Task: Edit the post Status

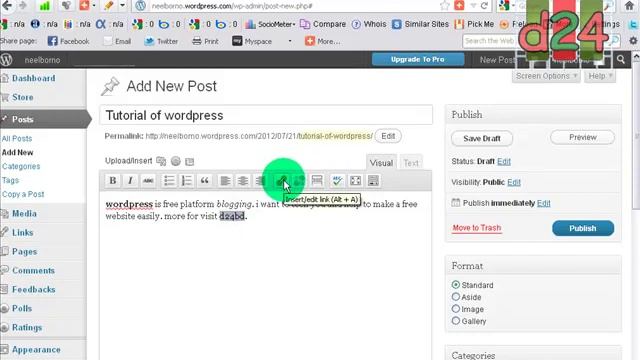Action: click(x=504, y=162)
